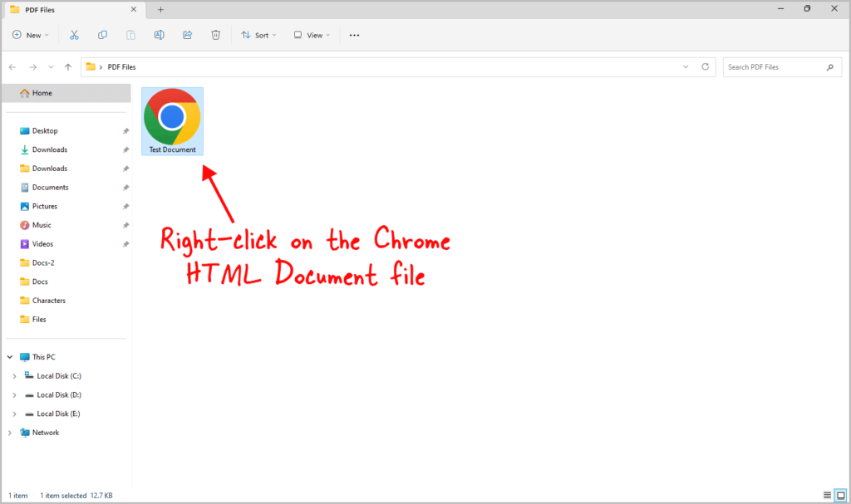The height and width of the screenshot is (504, 851).
Task: Expand Local Disk (C:) node
Action: click(14, 376)
